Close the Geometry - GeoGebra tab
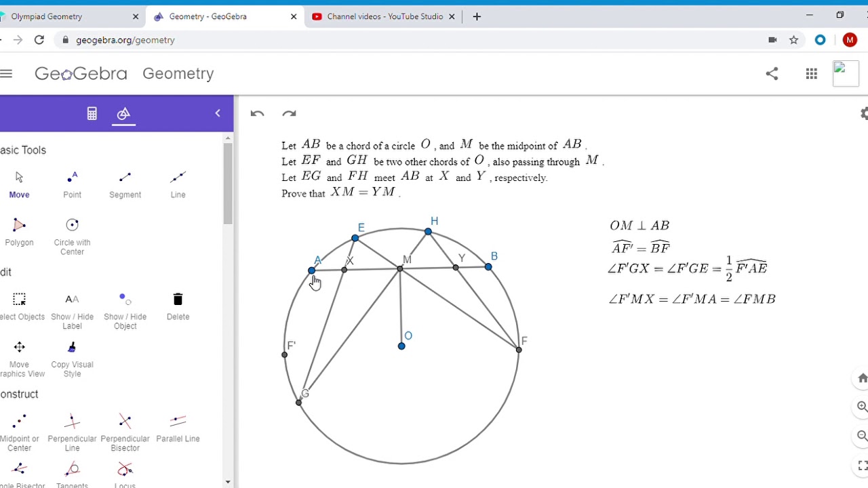868x488 pixels. point(294,16)
